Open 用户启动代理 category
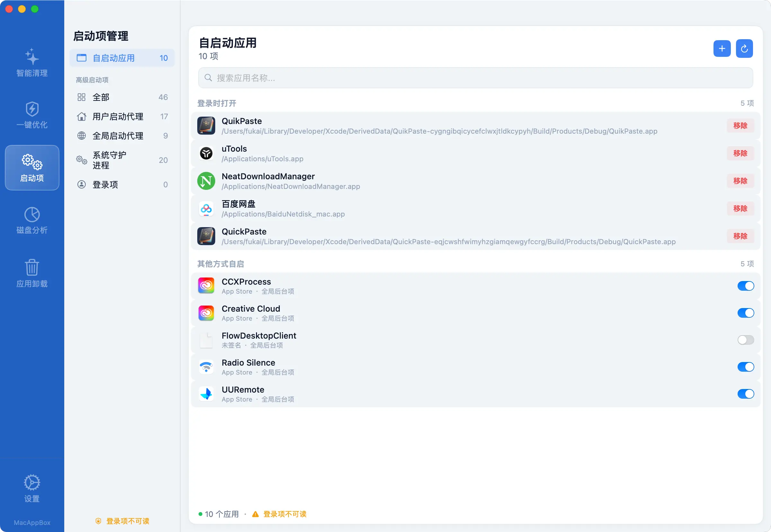This screenshot has width=771, height=532. point(122,116)
